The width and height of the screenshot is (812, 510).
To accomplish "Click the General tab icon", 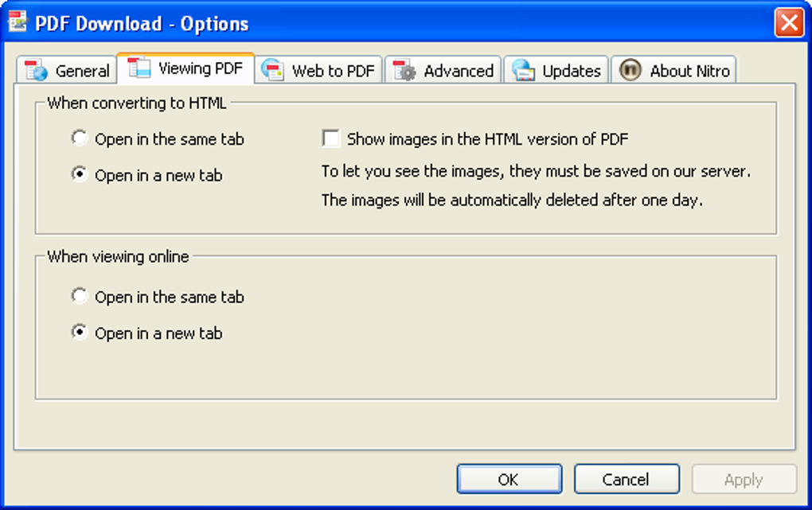I will click(x=37, y=70).
